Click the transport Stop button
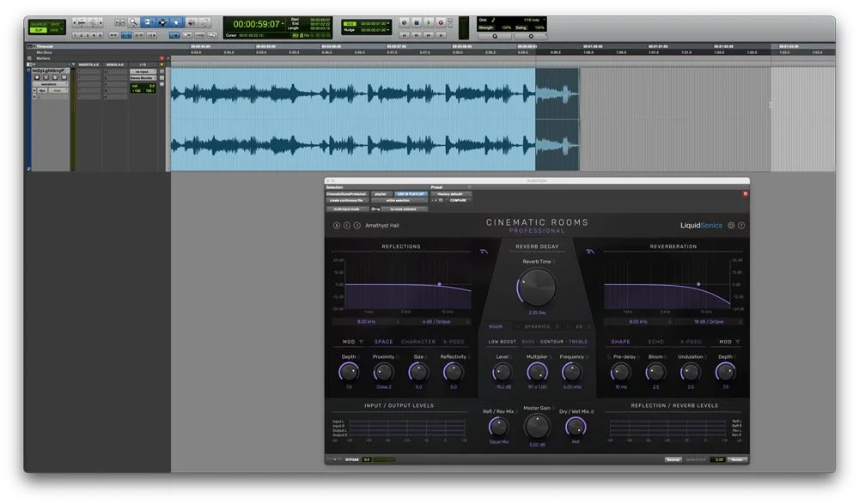The image size is (859, 504). tap(417, 23)
